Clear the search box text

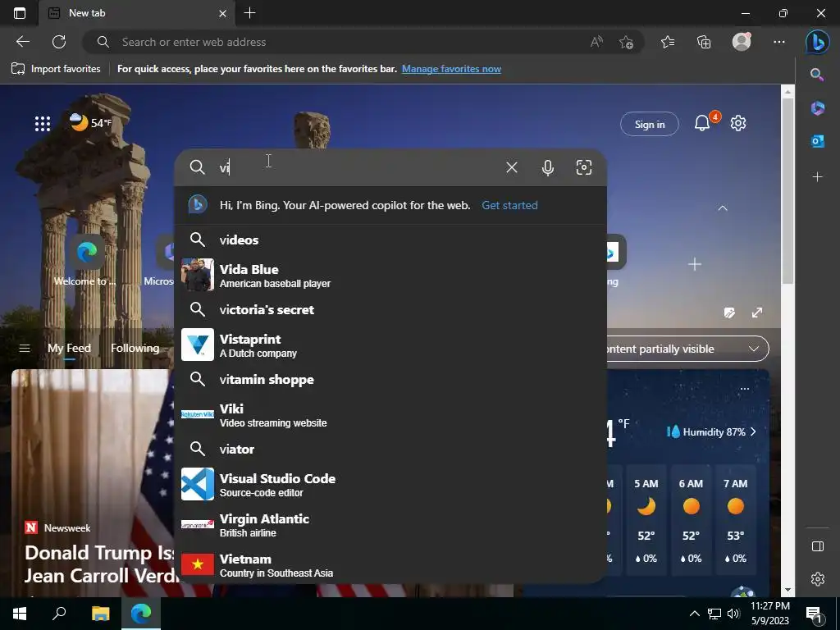click(x=512, y=167)
